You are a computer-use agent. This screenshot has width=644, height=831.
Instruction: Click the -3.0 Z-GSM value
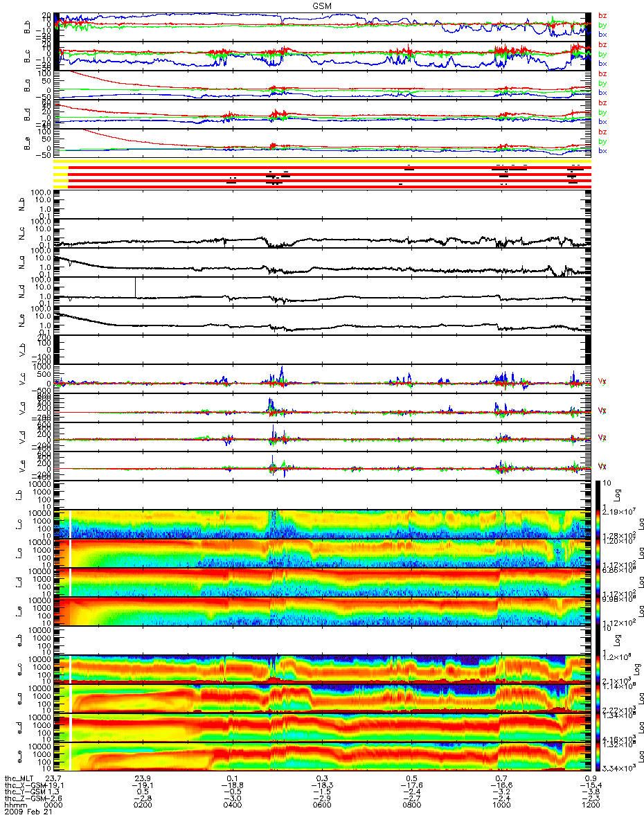pyautogui.click(x=233, y=800)
